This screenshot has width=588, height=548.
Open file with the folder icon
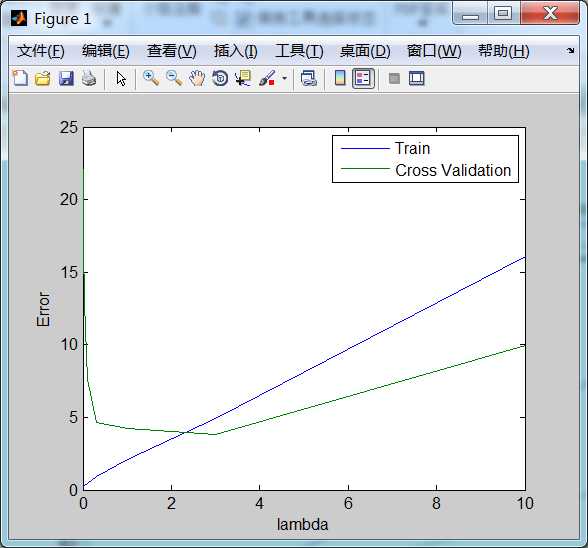[x=43, y=79]
